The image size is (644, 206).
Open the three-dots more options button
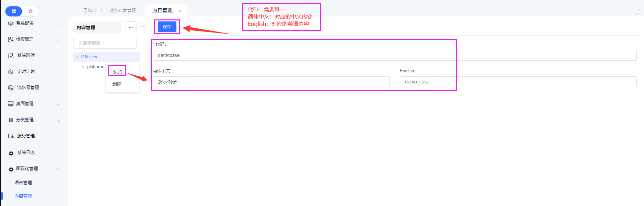130,27
